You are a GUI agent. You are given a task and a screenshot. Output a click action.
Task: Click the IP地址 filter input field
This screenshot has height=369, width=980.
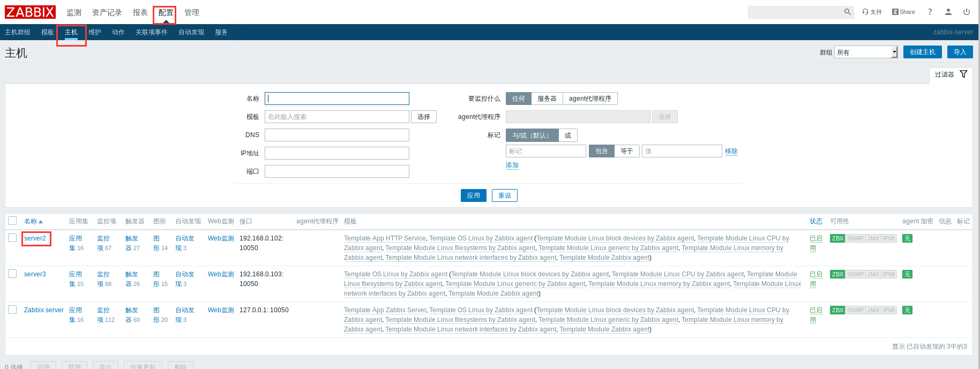(337, 153)
